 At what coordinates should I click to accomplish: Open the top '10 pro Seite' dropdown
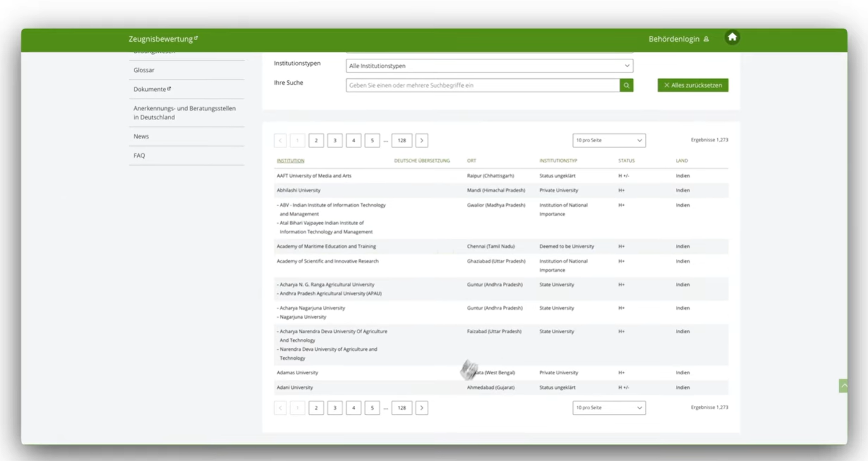(x=609, y=140)
